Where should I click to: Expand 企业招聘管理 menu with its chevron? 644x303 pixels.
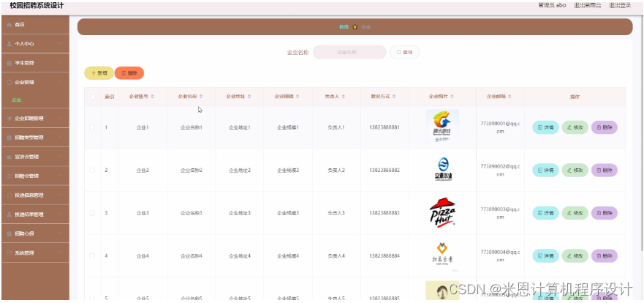(61, 119)
